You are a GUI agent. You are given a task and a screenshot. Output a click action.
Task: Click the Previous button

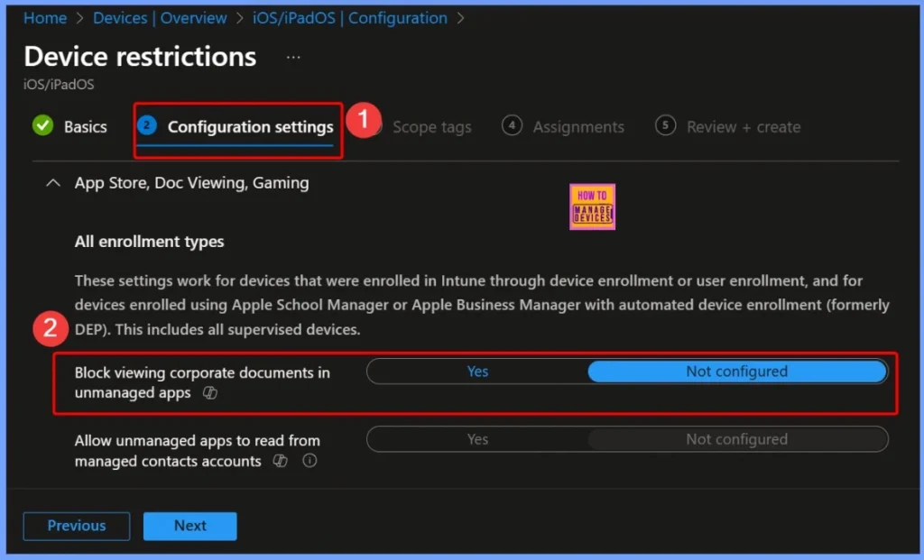click(x=76, y=526)
